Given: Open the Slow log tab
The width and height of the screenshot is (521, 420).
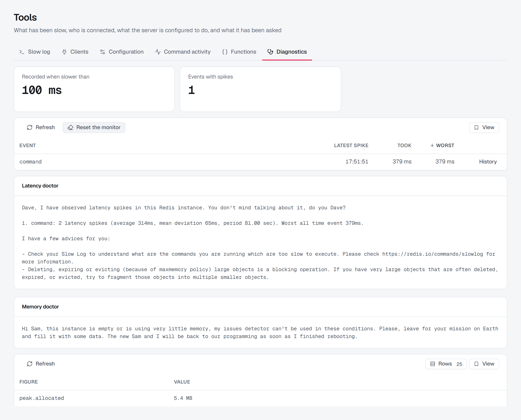Looking at the screenshot, I should pyautogui.click(x=35, y=52).
